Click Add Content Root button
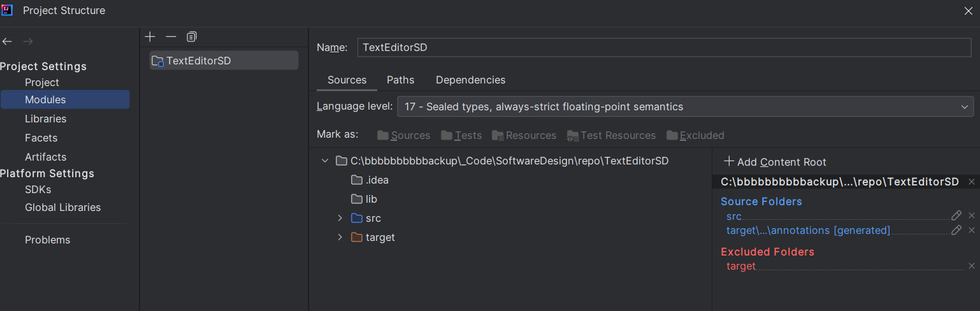980x311 pixels. (775, 162)
